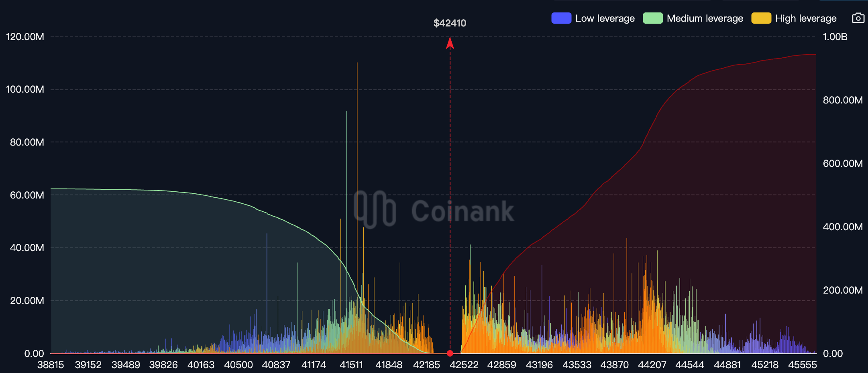Click the 800.00M right axis label
The height and width of the screenshot is (373, 868).
(x=843, y=100)
